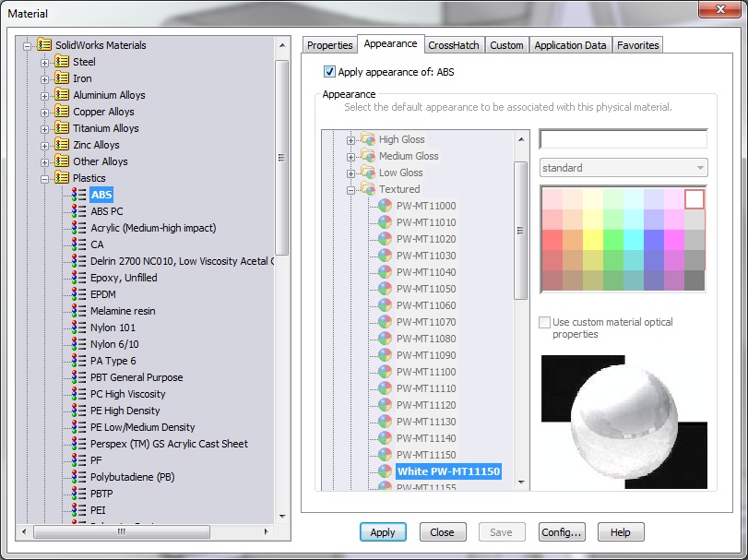Viewport: 748px width, 560px height.
Task: Click the ABS material icon
Action: [x=79, y=194]
